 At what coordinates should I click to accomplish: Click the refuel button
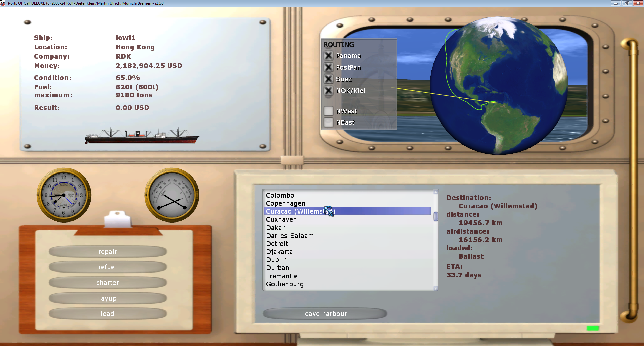coord(107,267)
